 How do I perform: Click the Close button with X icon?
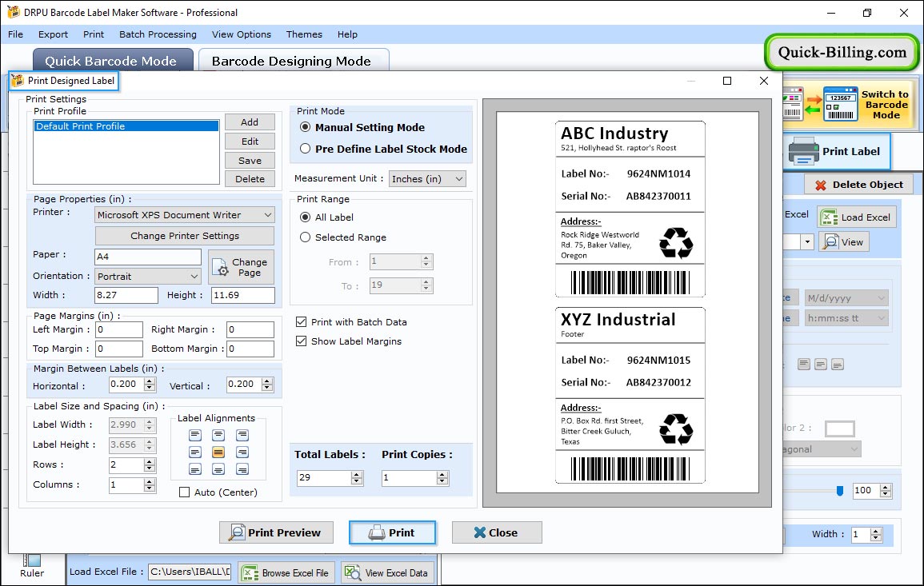(x=497, y=532)
